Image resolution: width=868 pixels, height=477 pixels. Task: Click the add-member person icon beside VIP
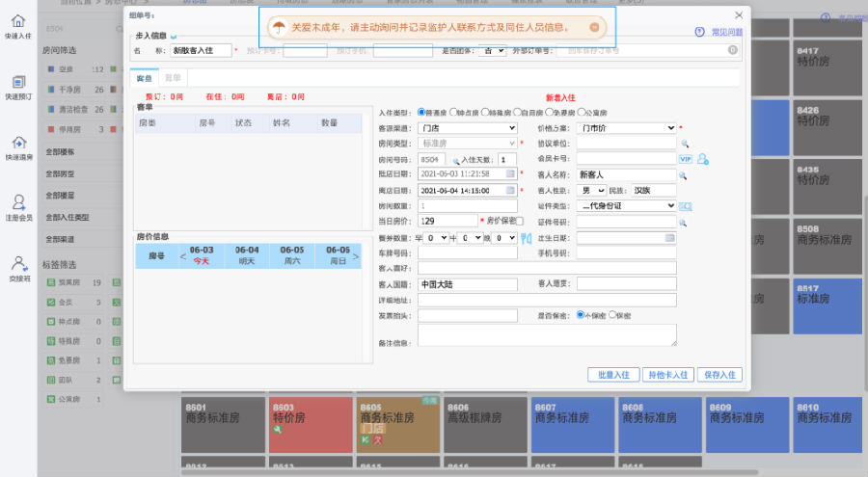[x=703, y=159]
